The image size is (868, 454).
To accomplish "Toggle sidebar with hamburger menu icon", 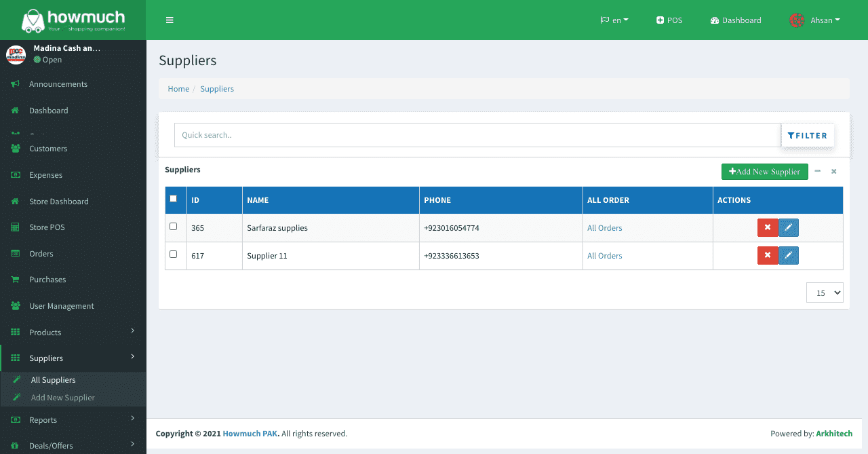I will [x=170, y=20].
